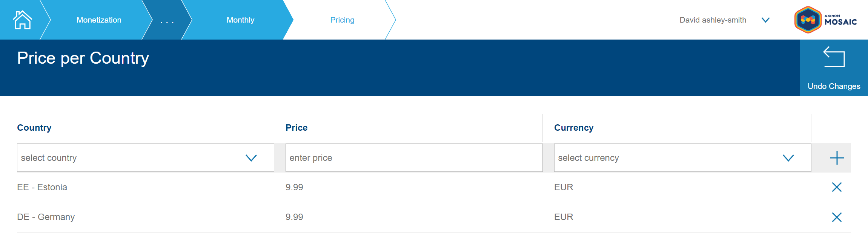Click the Country column header
868x243 pixels.
coord(34,128)
